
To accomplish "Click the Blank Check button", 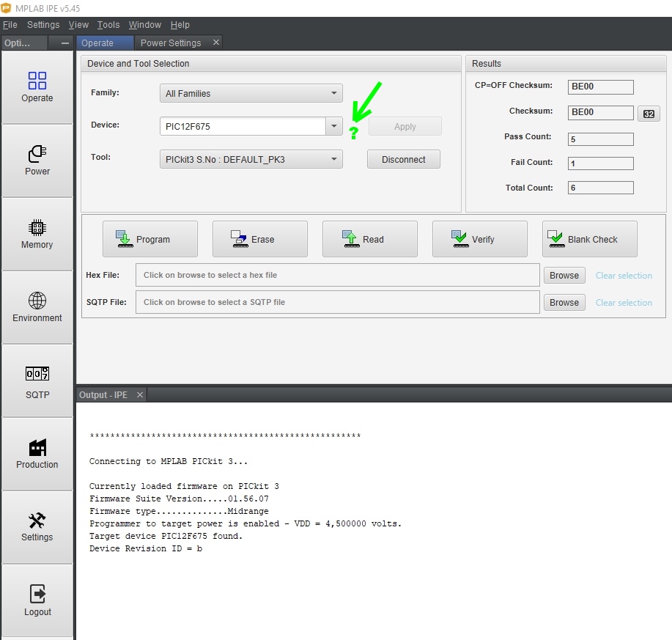I will pyautogui.click(x=590, y=239).
